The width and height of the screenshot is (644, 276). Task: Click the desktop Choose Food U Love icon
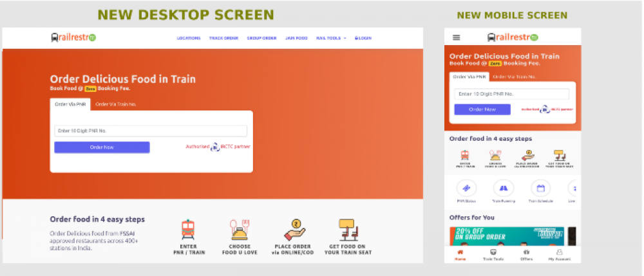tap(239, 230)
